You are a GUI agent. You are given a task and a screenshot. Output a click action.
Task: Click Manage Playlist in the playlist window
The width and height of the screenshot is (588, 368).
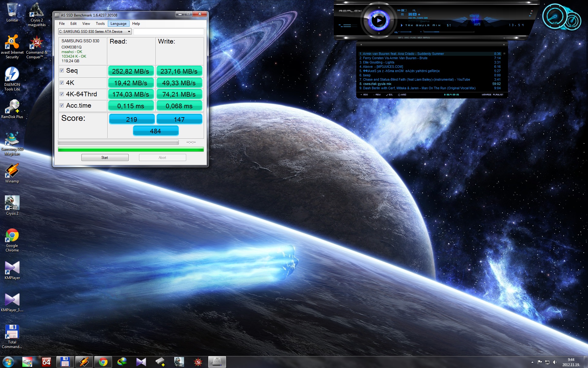click(x=492, y=95)
